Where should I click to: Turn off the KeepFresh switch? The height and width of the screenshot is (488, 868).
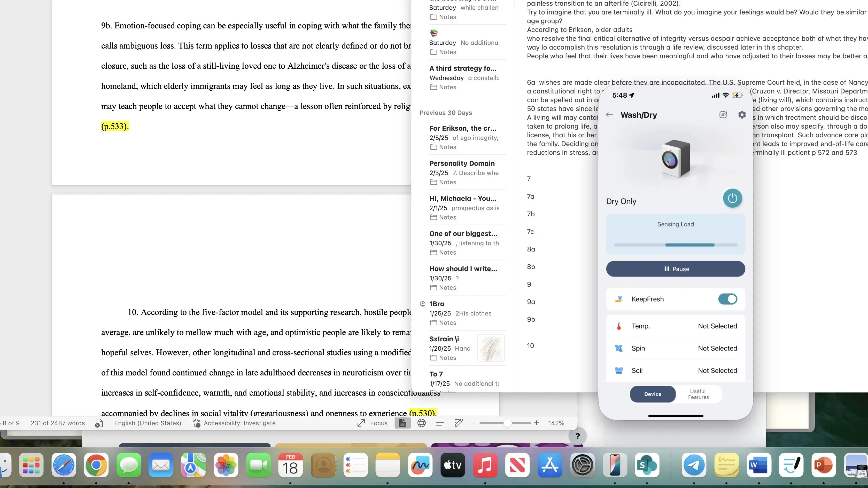(727, 299)
